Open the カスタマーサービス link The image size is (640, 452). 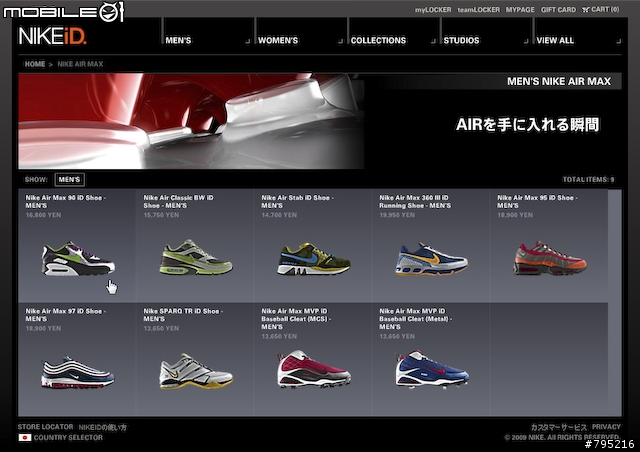point(559,428)
